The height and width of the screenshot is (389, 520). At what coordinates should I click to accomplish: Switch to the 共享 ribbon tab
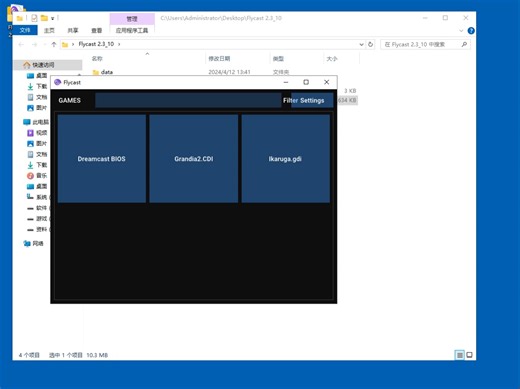(73, 30)
